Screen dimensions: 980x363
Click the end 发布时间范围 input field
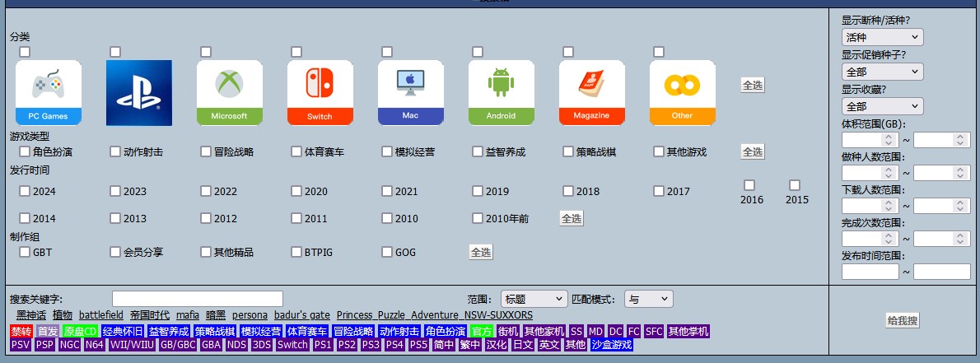click(942, 271)
